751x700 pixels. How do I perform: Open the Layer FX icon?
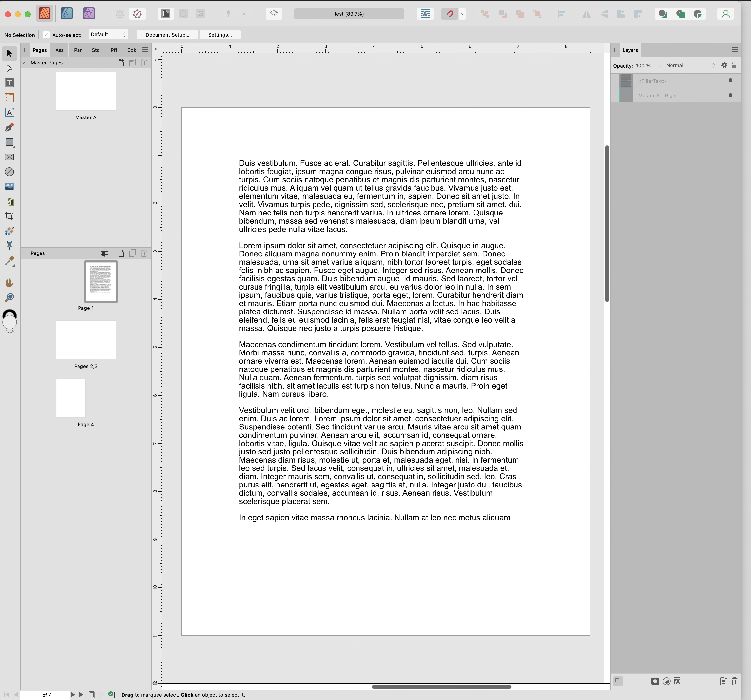click(x=677, y=681)
